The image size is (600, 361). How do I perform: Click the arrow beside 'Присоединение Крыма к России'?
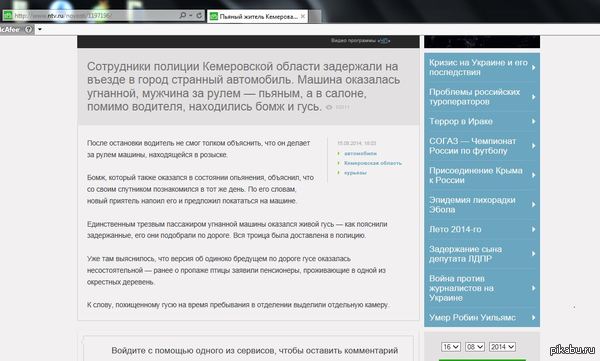coord(533,175)
